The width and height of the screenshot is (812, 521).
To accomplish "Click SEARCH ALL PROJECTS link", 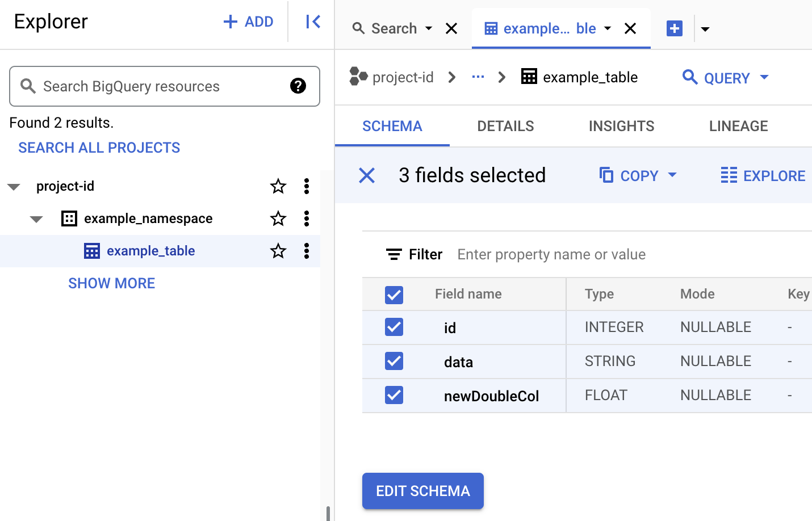I will (99, 148).
